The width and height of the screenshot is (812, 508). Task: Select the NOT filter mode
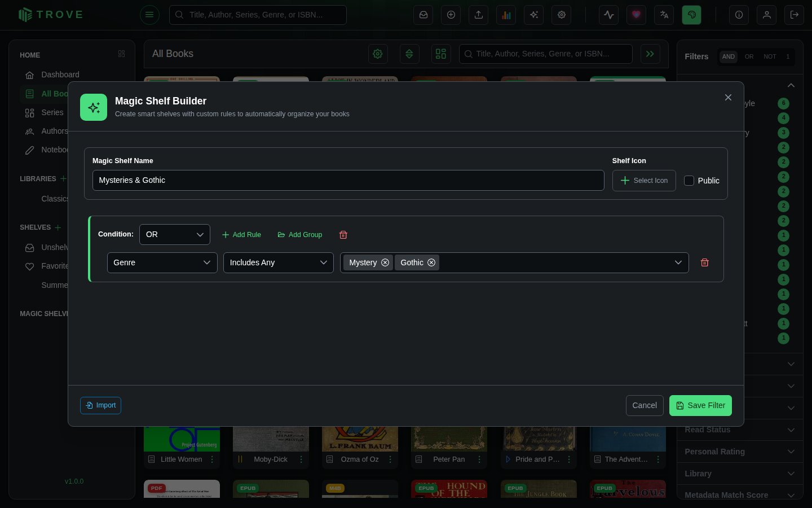click(770, 56)
